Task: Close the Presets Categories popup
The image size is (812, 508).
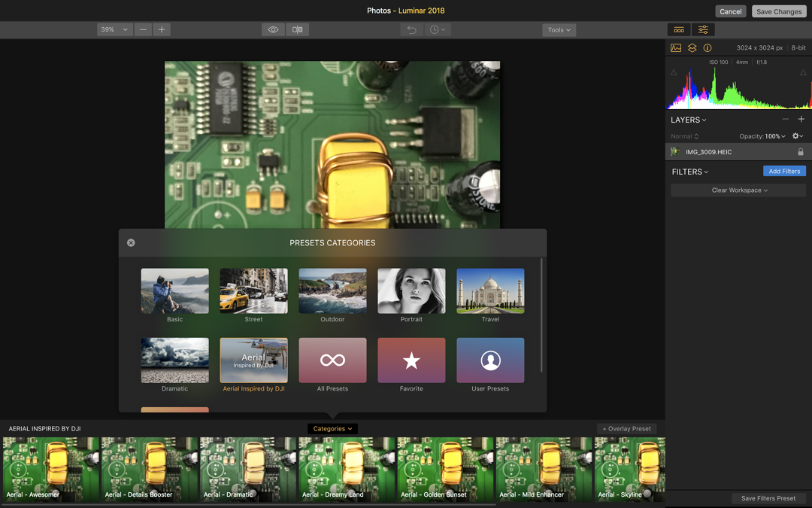Action: (131, 242)
